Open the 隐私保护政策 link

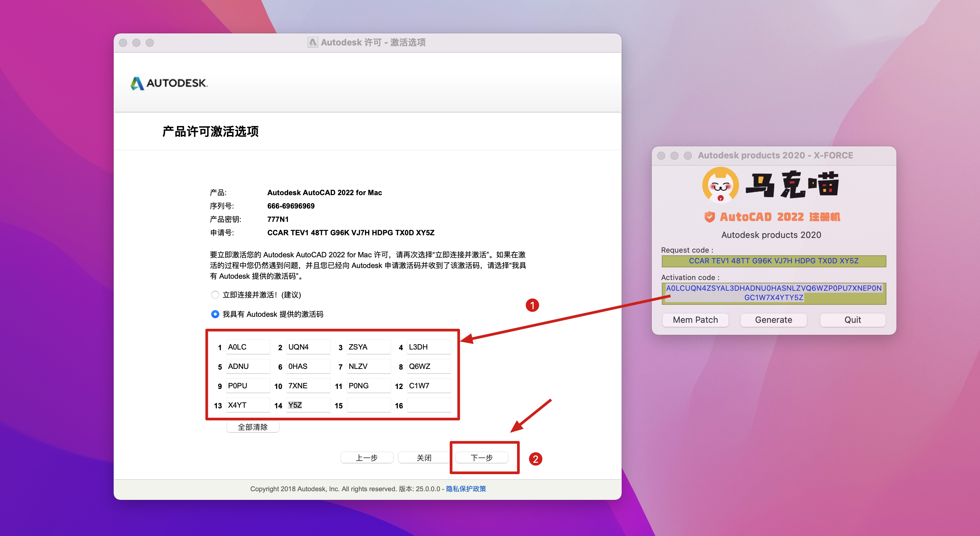click(x=466, y=489)
